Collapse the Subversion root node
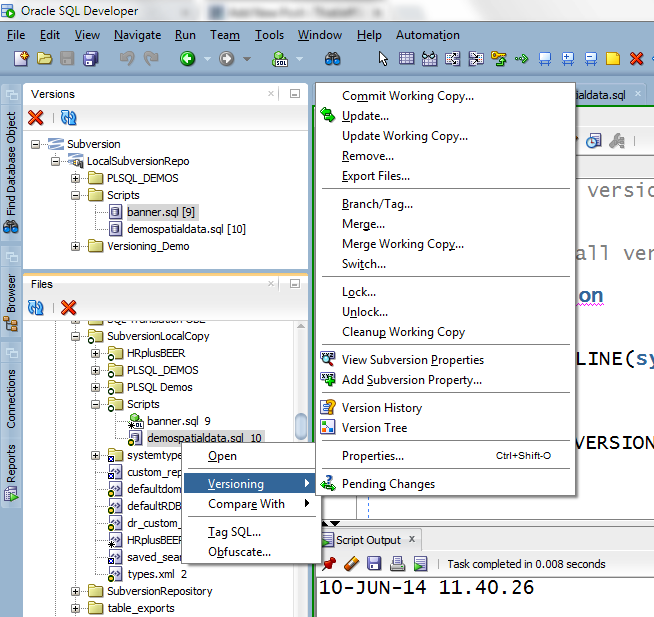Viewport: 654px width, 617px height. [x=35, y=144]
